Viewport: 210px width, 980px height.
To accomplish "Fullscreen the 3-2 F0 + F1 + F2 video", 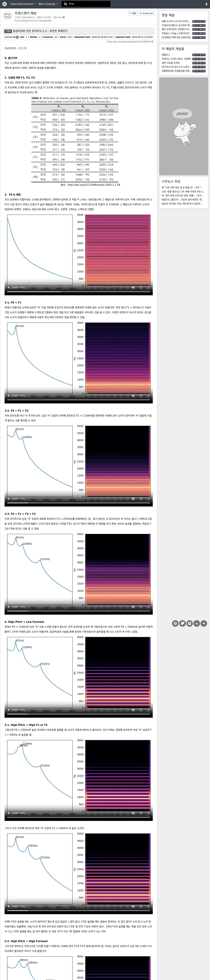I will (141, 499).
